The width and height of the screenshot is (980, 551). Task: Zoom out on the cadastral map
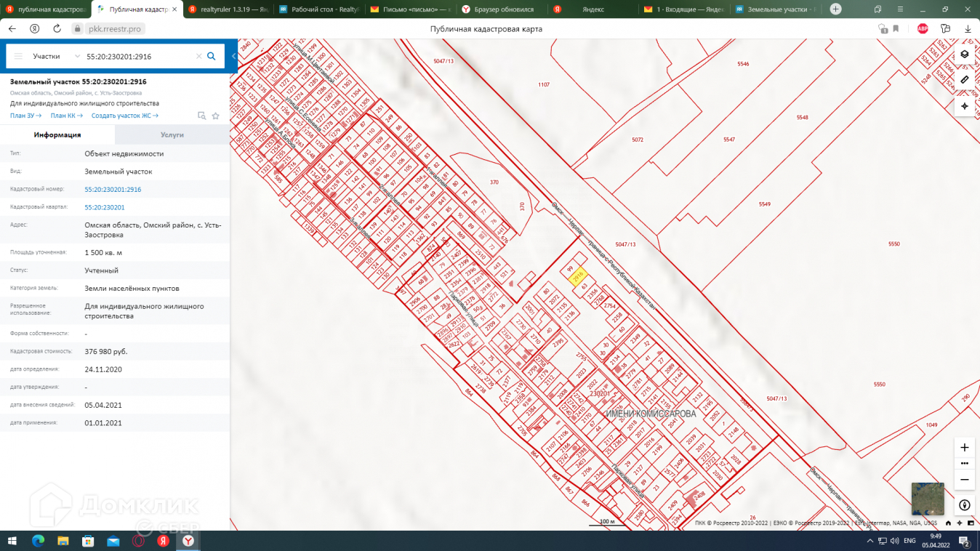pyautogui.click(x=965, y=480)
